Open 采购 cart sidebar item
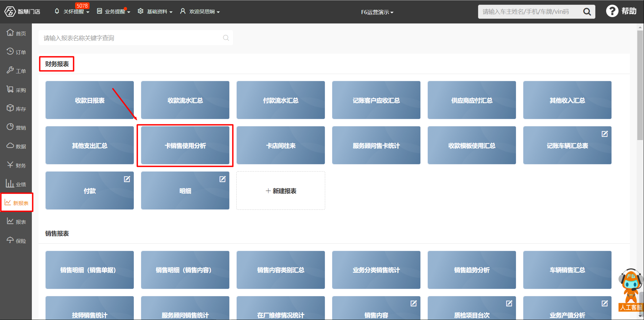The height and width of the screenshot is (320, 644). tap(16, 90)
